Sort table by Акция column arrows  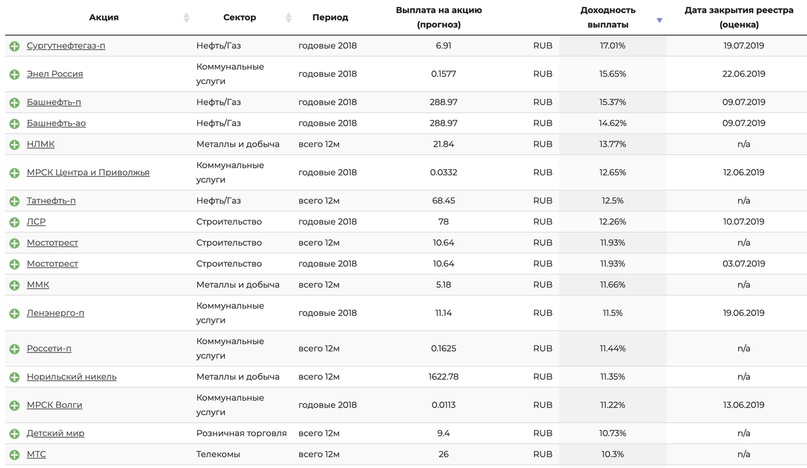(186, 18)
